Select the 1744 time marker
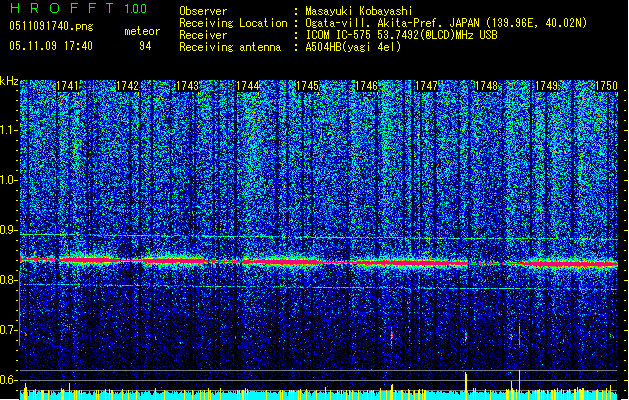 coord(248,87)
